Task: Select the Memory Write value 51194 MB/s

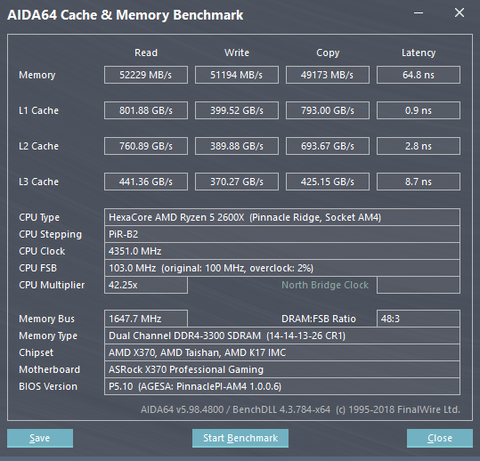Action: click(x=237, y=75)
